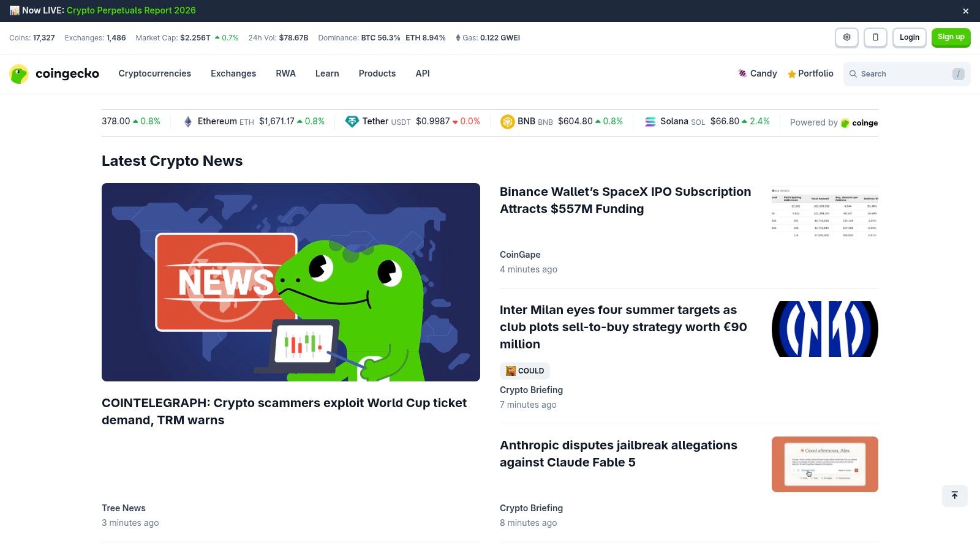Open the Exchanges menu
980x551 pixels.
(233, 73)
